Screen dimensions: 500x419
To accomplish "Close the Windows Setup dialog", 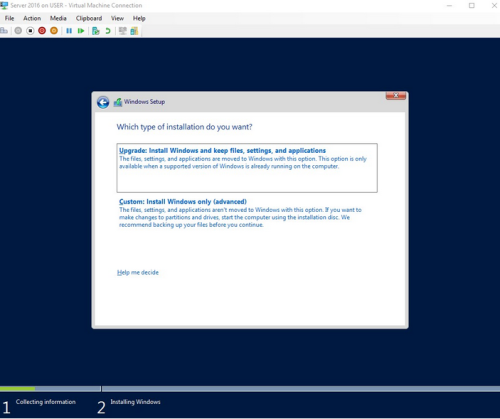I will (x=396, y=96).
